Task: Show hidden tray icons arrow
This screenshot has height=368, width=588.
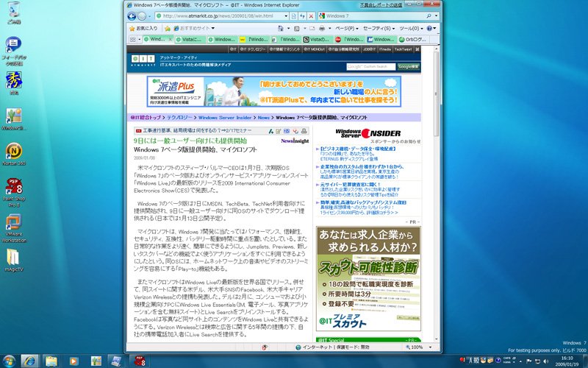Action: [x=521, y=361]
